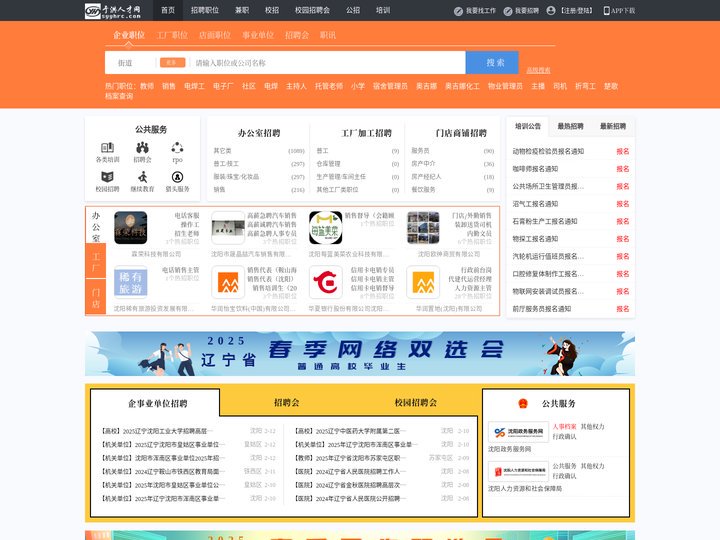Open 招聘职位 in top navigation
The width and height of the screenshot is (720, 540).
coord(205,10)
